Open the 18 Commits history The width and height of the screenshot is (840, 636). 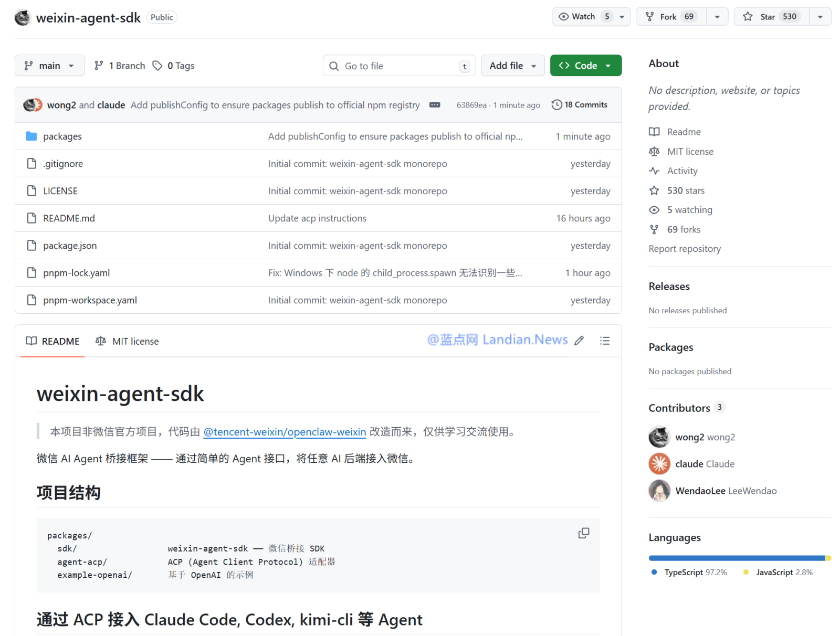click(580, 105)
